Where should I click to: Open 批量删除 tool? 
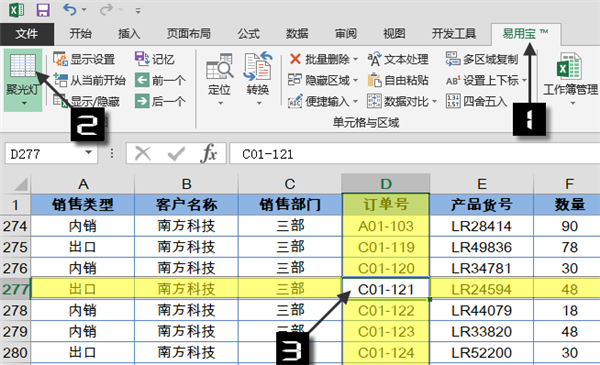(323, 59)
